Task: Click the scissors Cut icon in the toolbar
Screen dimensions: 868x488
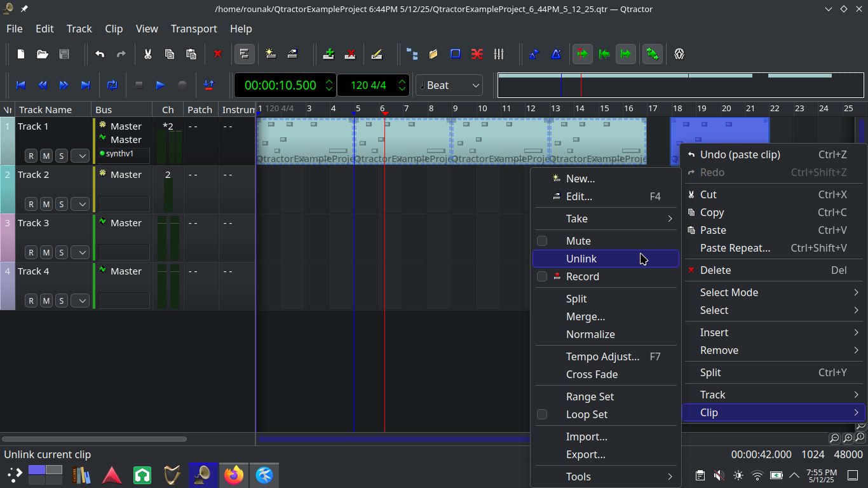Action: click(x=147, y=54)
